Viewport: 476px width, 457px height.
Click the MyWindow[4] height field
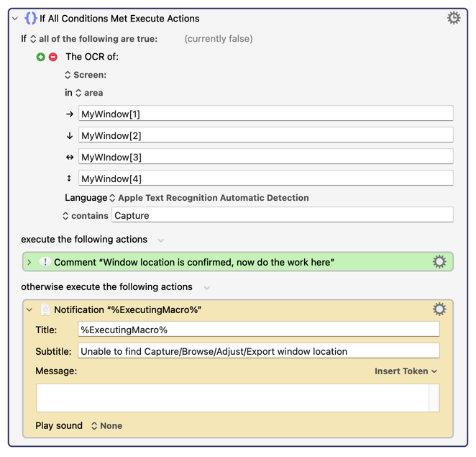(x=266, y=178)
